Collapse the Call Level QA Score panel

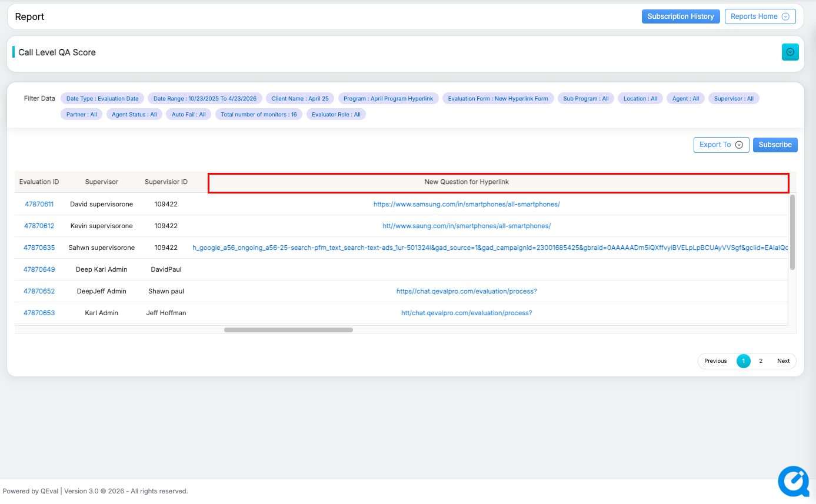click(x=790, y=52)
